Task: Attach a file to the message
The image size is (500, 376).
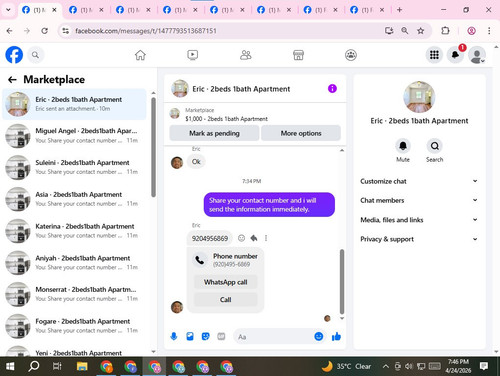Action: coord(190,337)
